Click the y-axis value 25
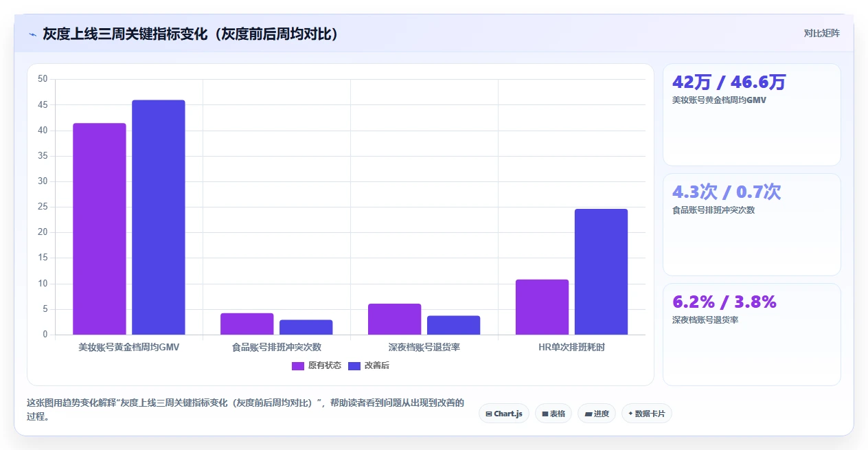Viewport: 868px width, 450px height. click(x=43, y=207)
